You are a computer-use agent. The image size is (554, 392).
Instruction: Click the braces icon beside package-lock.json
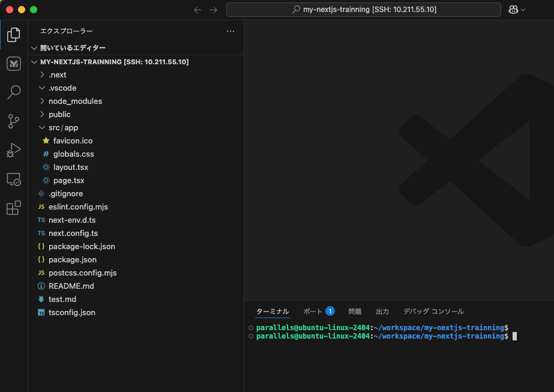[x=41, y=246]
